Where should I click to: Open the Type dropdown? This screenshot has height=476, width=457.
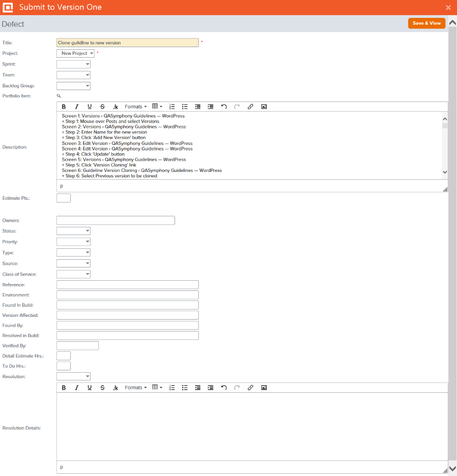74,252
